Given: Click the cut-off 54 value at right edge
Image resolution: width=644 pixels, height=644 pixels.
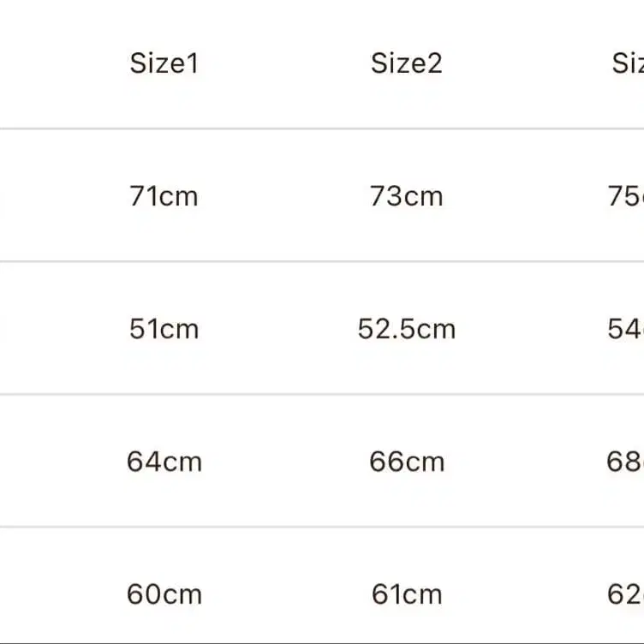Looking at the screenshot, I should tap(625, 329).
